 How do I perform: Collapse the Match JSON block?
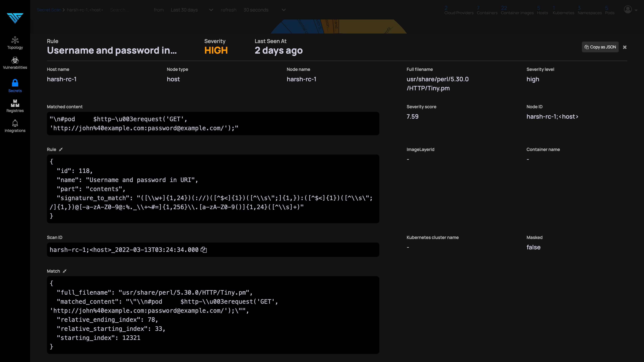coord(65,271)
